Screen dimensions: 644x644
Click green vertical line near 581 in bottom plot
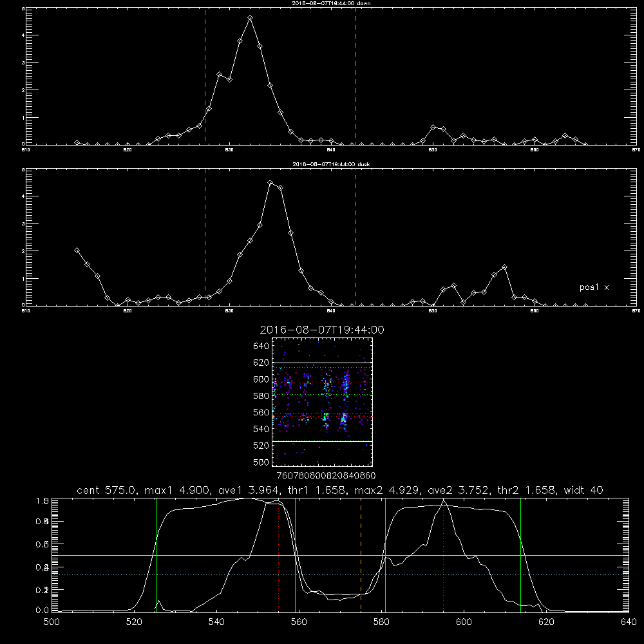tap(385, 554)
